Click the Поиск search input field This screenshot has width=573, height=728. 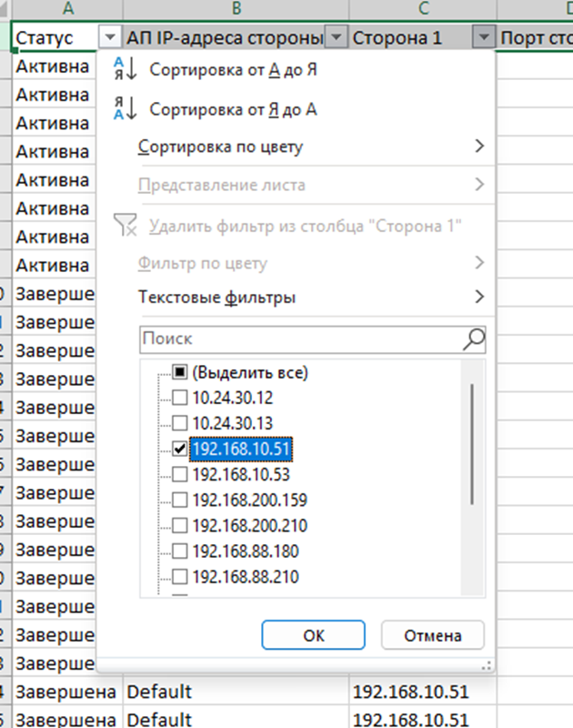[x=300, y=339]
